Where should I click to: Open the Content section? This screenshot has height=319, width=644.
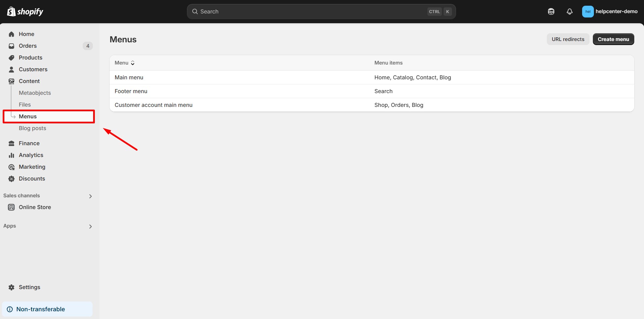pos(30,81)
